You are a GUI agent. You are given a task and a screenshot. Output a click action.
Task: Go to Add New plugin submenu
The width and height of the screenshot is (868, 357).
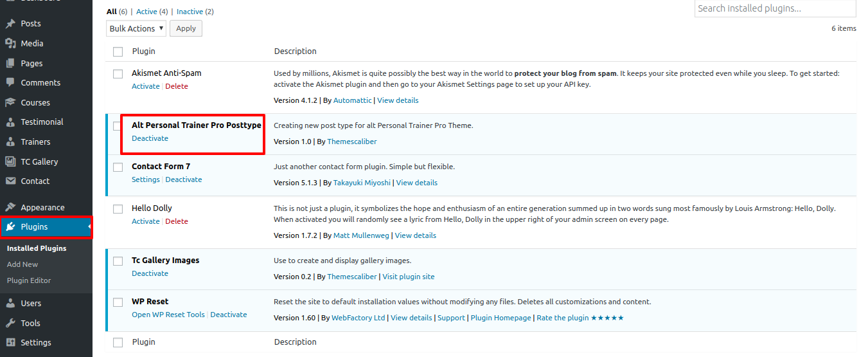(22, 264)
